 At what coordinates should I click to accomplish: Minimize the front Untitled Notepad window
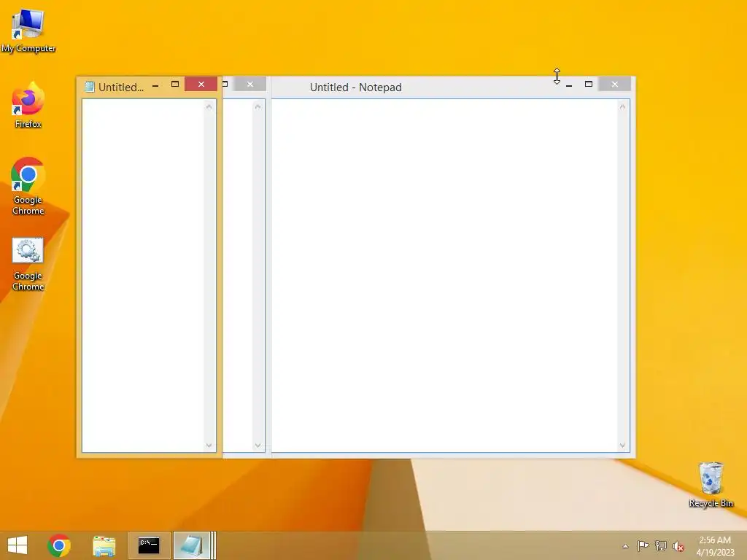(155, 86)
